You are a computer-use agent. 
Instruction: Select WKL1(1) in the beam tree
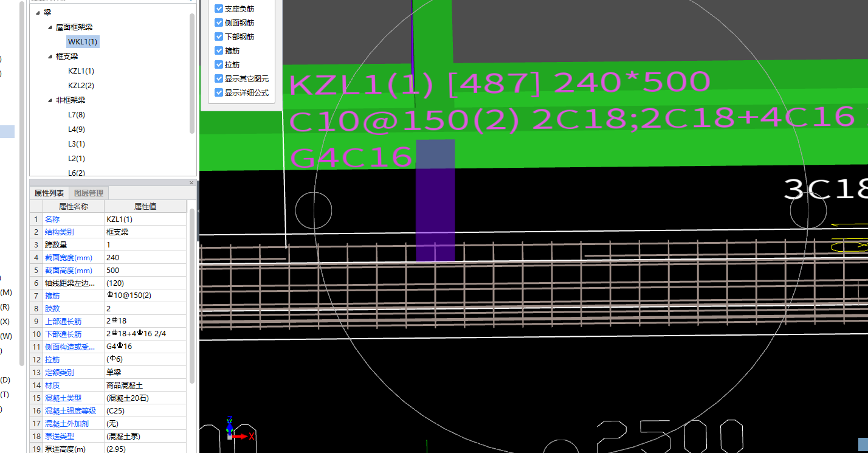pyautogui.click(x=83, y=42)
